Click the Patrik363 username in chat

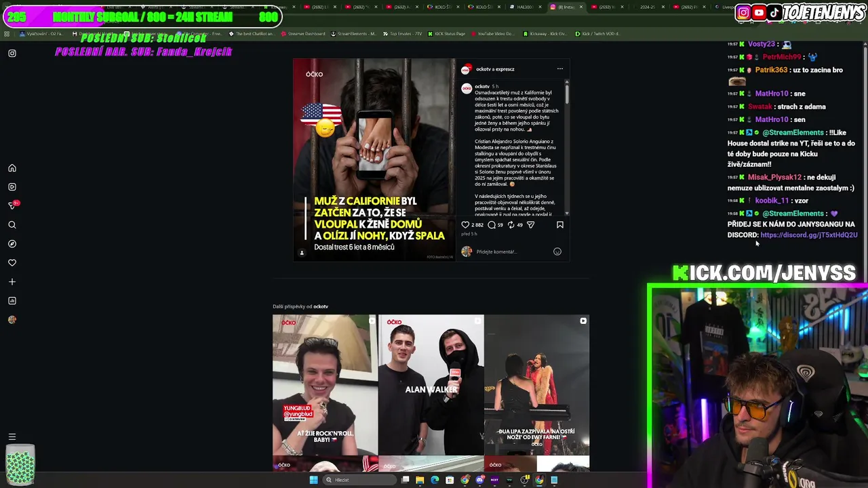771,70
